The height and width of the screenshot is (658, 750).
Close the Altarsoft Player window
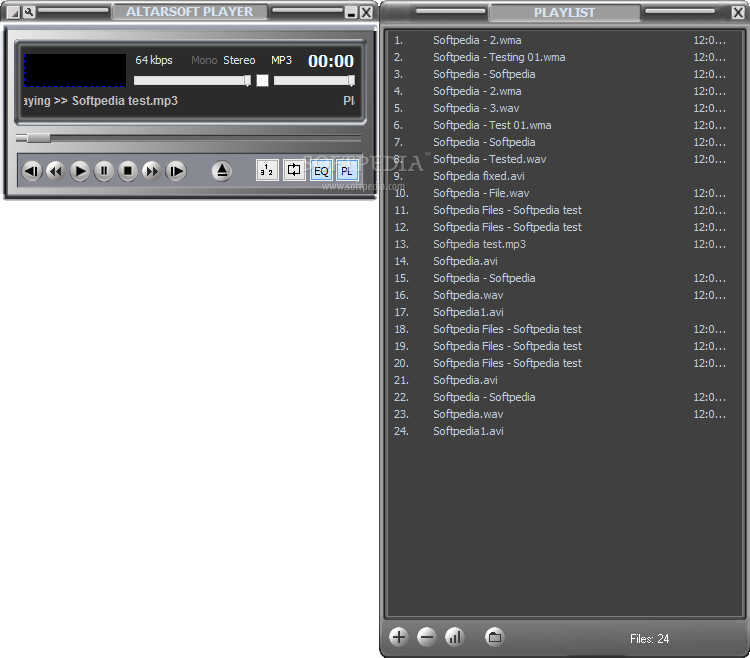point(366,13)
